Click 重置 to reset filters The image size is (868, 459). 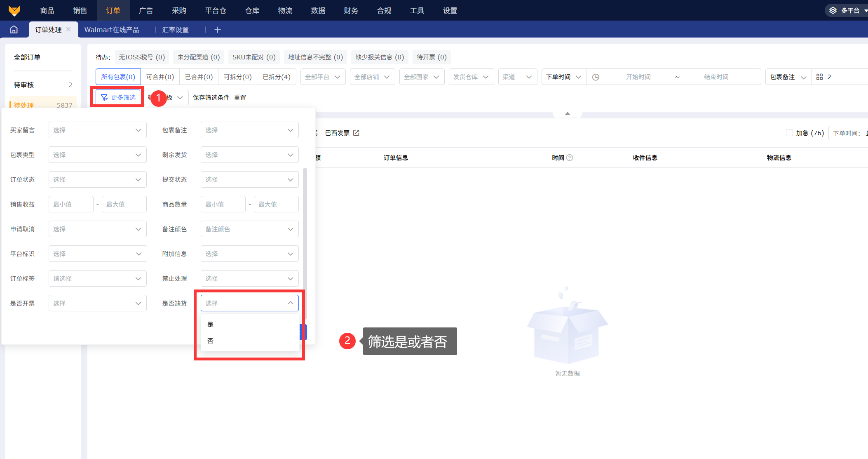(240, 97)
